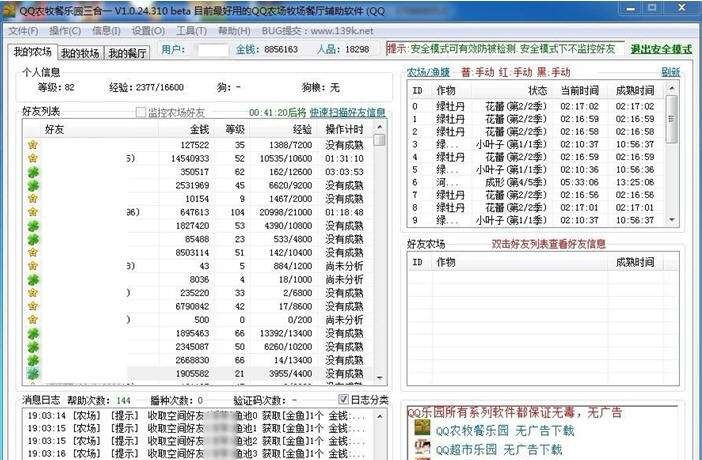Click the 农场/渔塘 link

pos(428,72)
